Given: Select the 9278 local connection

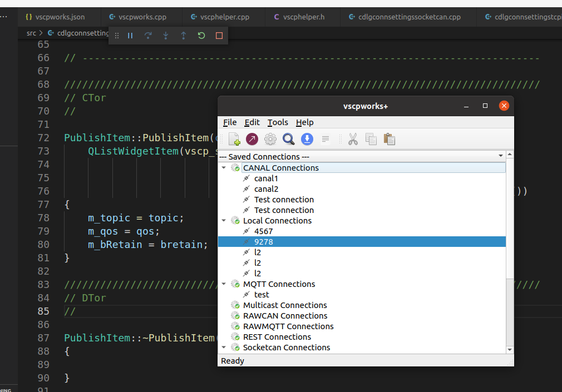Looking at the screenshot, I should click(x=362, y=241).
